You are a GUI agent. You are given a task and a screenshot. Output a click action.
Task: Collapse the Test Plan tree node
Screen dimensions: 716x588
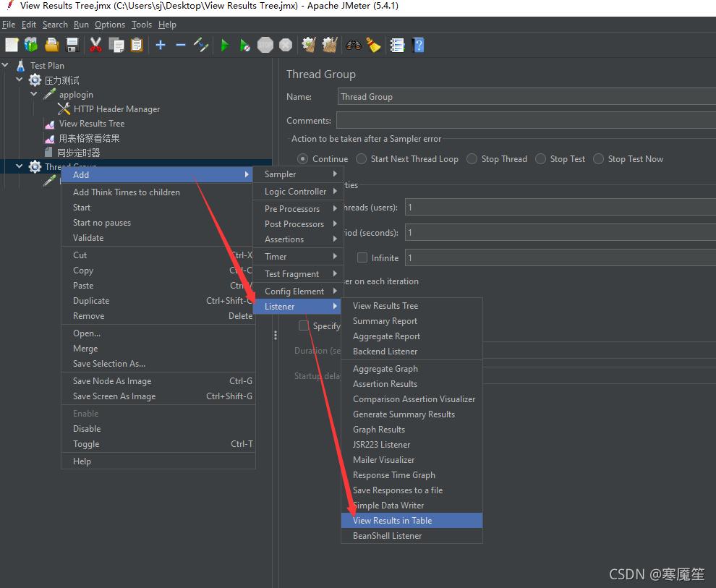tap(6, 65)
